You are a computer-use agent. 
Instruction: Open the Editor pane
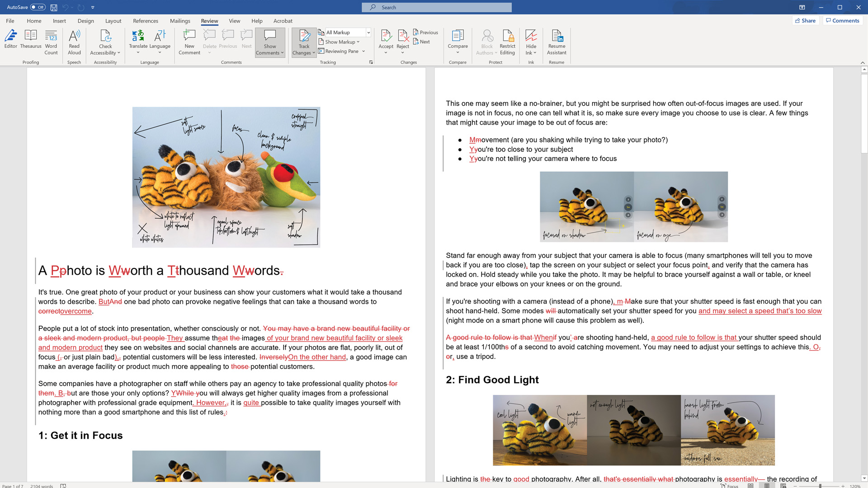10,43
